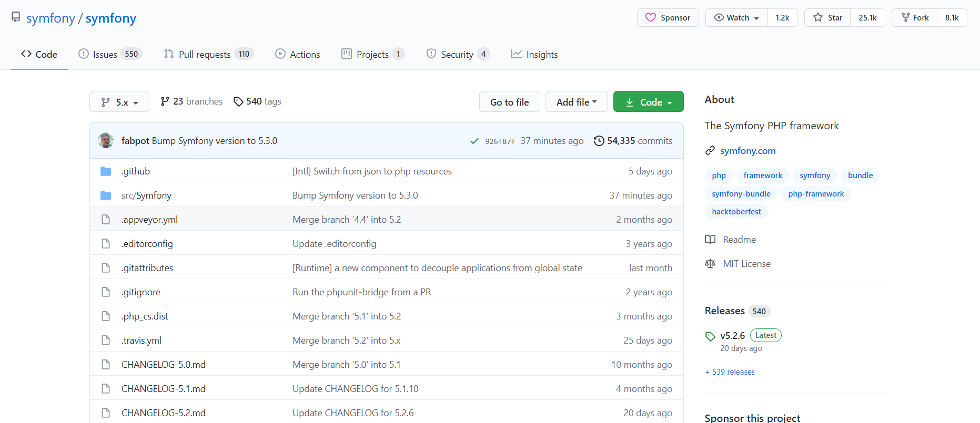Image resolution: width=980 pixels, height=423 pixels.
Task: Open the Insights tab
Action: pyautogui.click(x=534, y=54)
